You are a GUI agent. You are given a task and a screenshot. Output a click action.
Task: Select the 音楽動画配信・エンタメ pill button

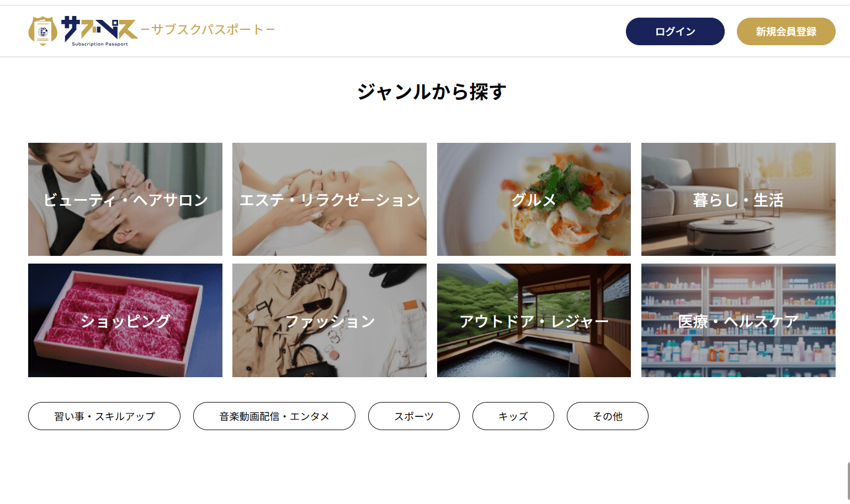274,416
